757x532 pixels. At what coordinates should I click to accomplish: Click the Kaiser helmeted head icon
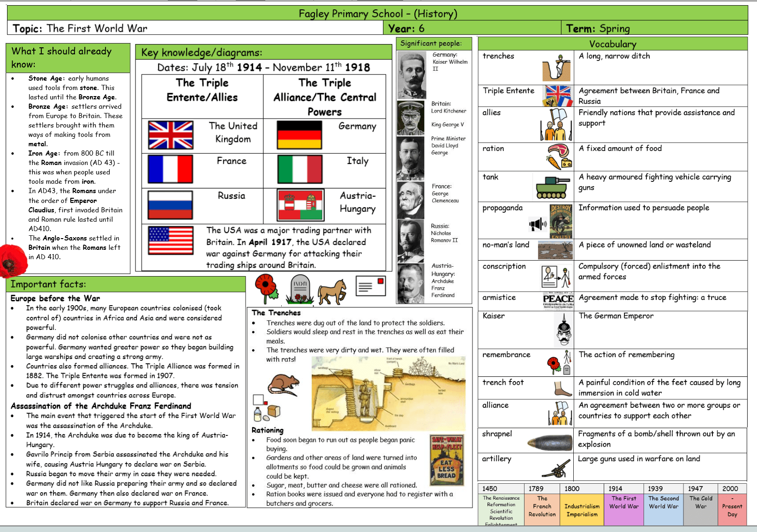(x=564, y=330)
